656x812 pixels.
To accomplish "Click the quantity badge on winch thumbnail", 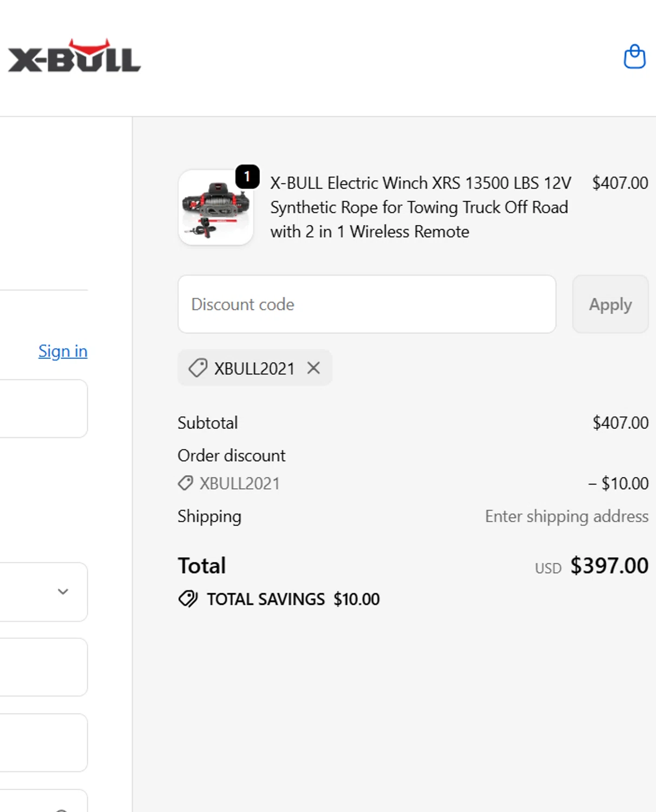I will [247, 176].
